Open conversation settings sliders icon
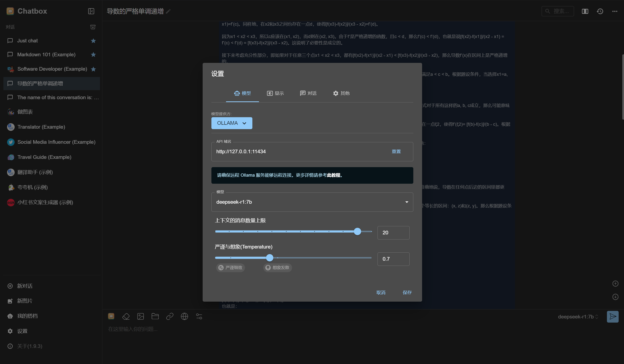The width and height of the screenshot is (624, 364). 199,316
